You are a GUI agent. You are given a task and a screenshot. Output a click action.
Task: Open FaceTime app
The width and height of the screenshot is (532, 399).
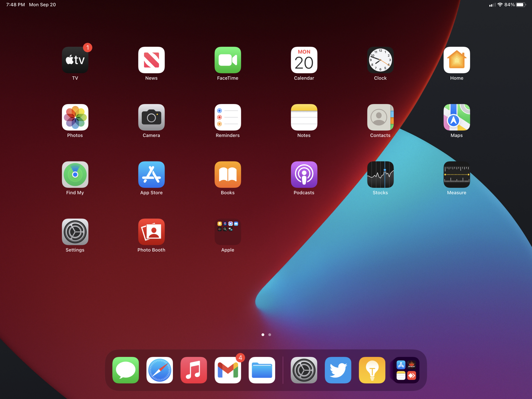click(x=228, y=60)
